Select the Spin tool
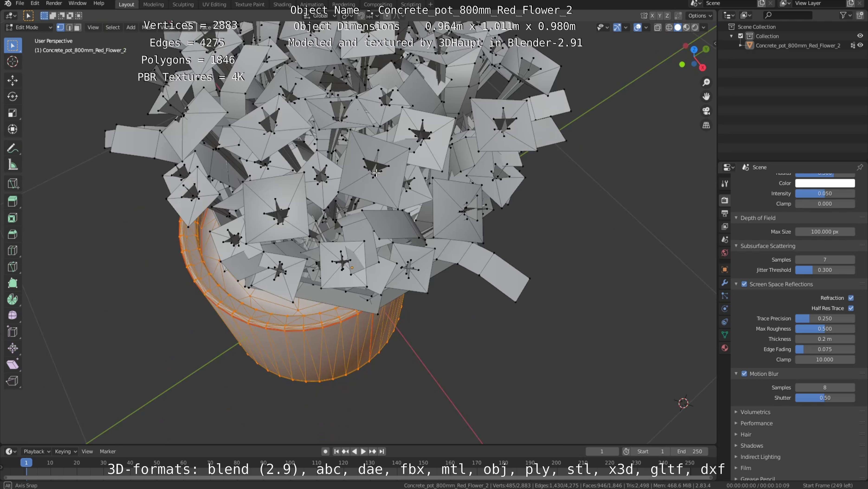The height and width of the screenshot is (489, 868). (13, 299)
